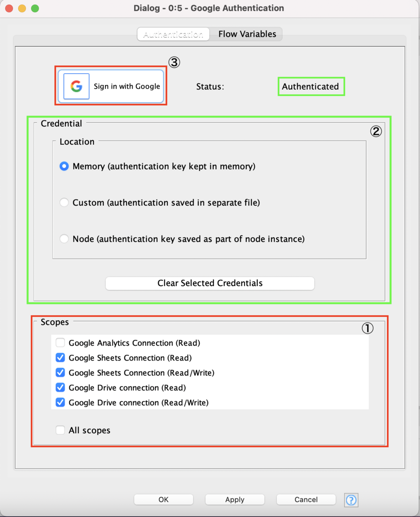Click the dialog title Google Authentication
Image resolution: width=420 pixels, height=517 pixels.
[x=209, y=8]
